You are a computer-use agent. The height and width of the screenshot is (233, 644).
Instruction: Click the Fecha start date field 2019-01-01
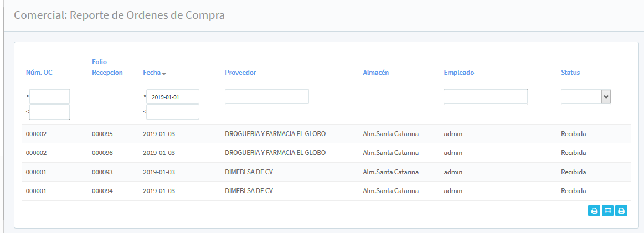172,97
